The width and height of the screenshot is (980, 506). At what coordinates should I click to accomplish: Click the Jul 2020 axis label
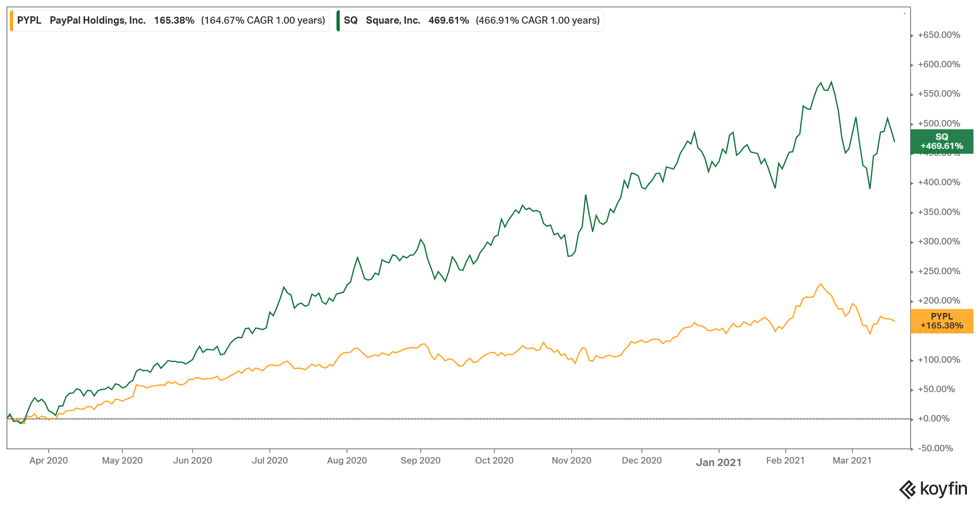[x=269, y=460]
